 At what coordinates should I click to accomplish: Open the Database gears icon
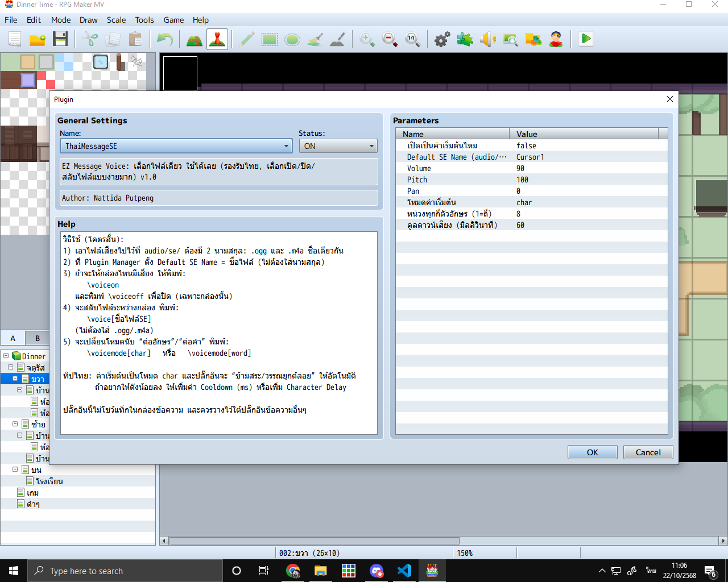tap(442, 39)
